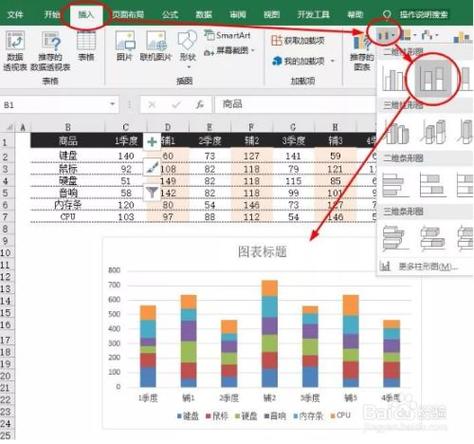
Task: Open chart filters funnel button
Action: (x=152, y=192)
